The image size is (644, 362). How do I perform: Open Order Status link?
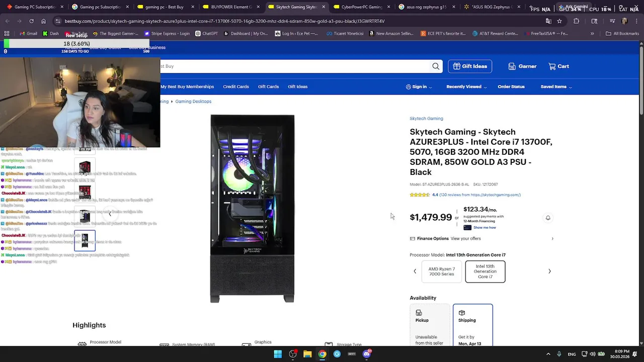[x=511, y=86]
